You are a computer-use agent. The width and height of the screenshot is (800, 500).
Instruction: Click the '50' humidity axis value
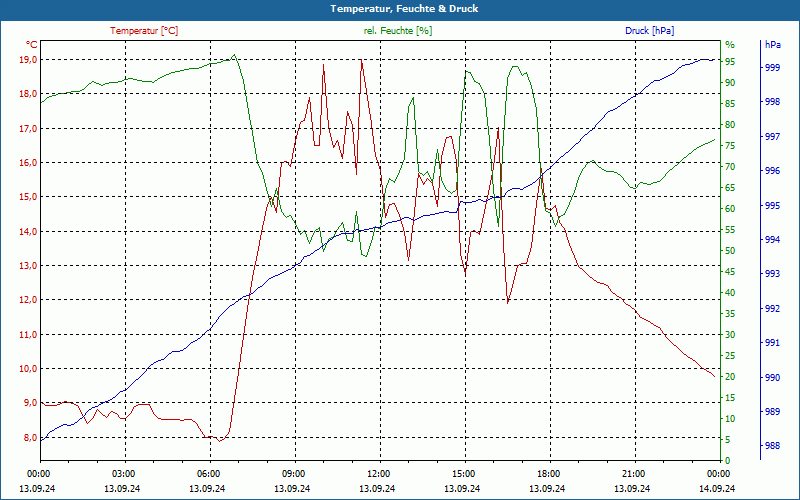coord(730,251)
